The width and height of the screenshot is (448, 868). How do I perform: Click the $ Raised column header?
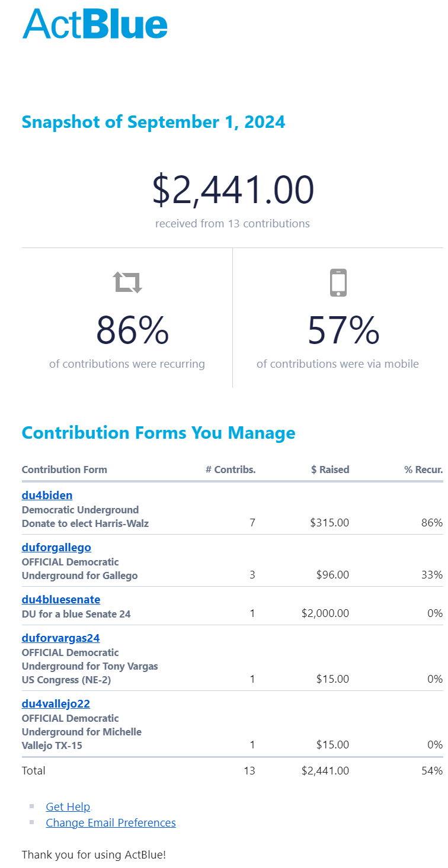click(330, 470)
